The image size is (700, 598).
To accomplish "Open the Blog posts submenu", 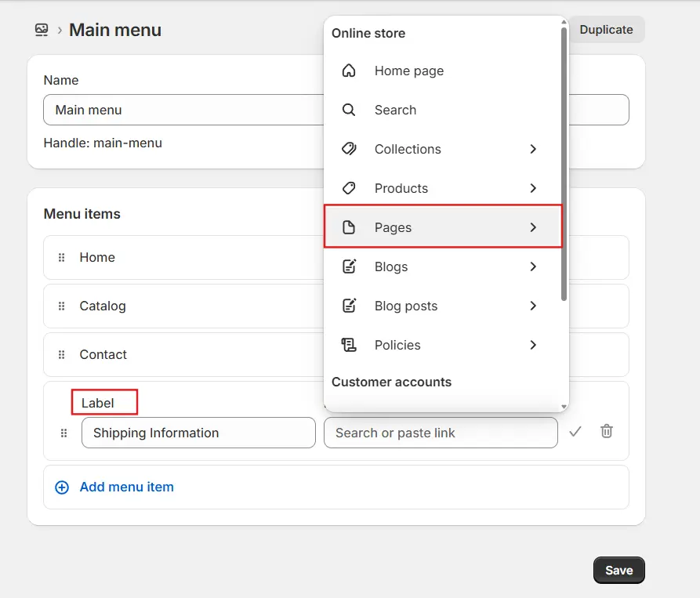I will [534, 306].
